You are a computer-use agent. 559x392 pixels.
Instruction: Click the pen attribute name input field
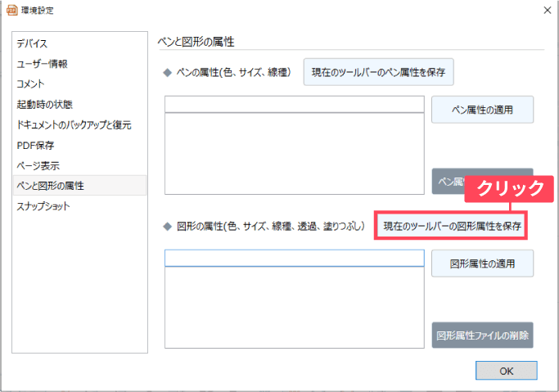pos(295,104)
